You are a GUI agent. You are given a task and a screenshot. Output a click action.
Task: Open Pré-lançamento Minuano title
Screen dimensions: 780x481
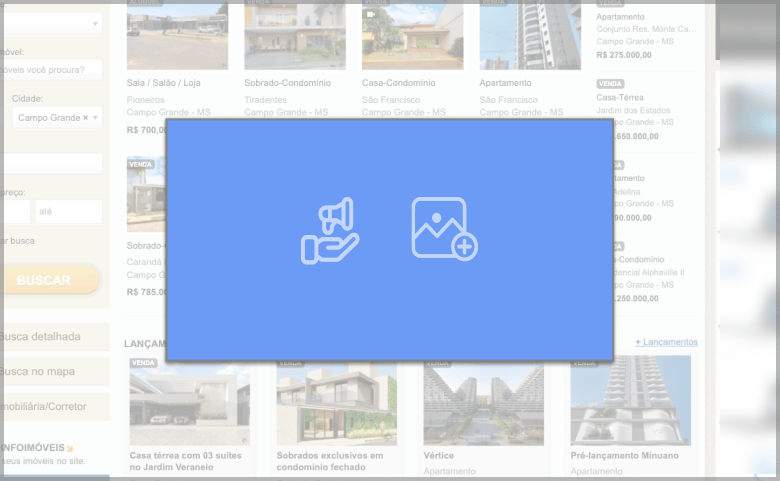point(624,456)
